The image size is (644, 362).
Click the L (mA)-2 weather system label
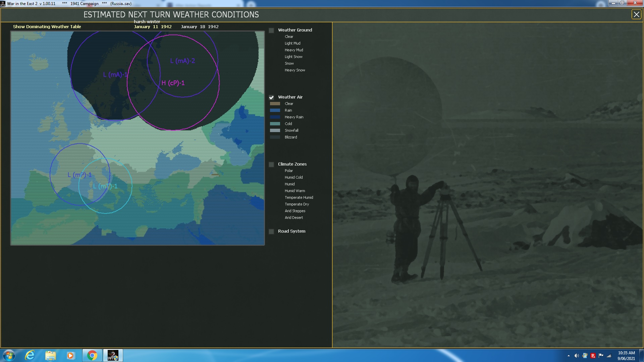(182, 61)
